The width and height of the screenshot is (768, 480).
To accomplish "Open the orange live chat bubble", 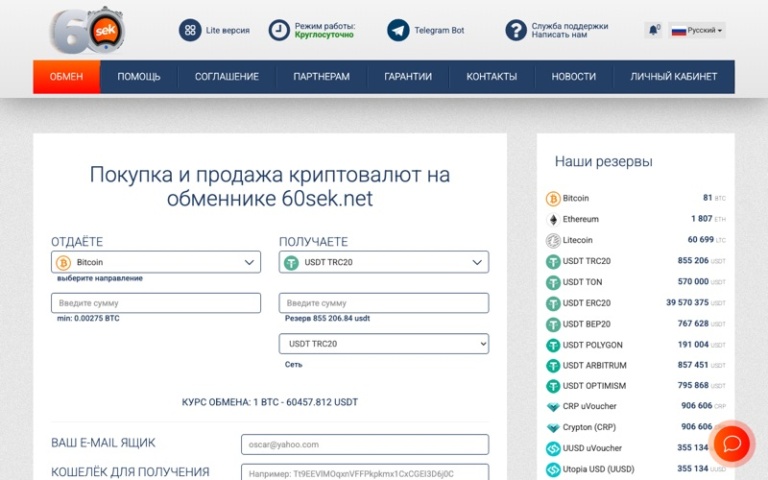I will point(732,443).
